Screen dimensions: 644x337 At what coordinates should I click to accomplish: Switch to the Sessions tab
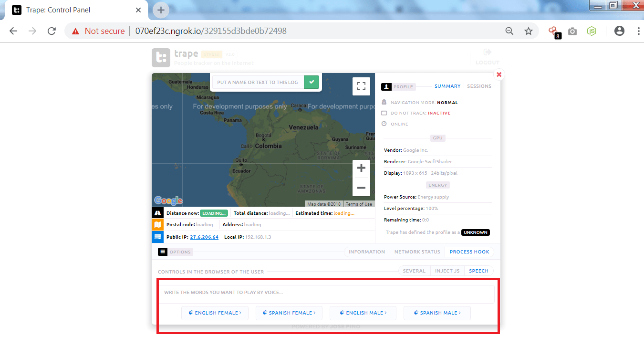479,86
